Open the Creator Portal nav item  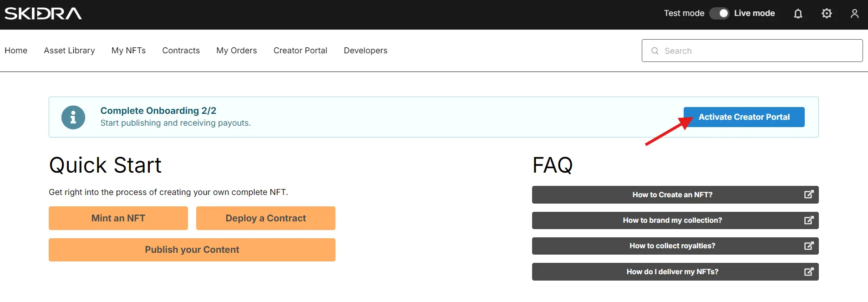tap(300, 51)
